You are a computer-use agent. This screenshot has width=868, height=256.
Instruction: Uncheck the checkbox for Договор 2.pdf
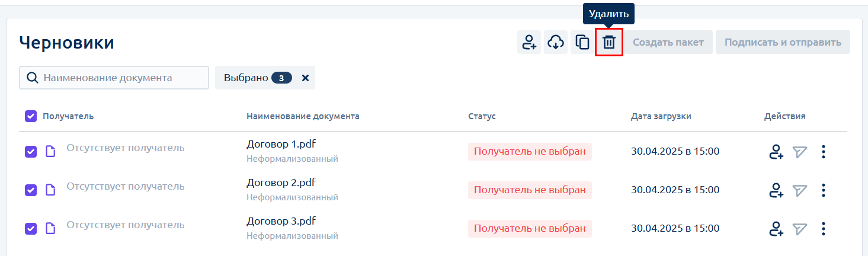point(31,190)
